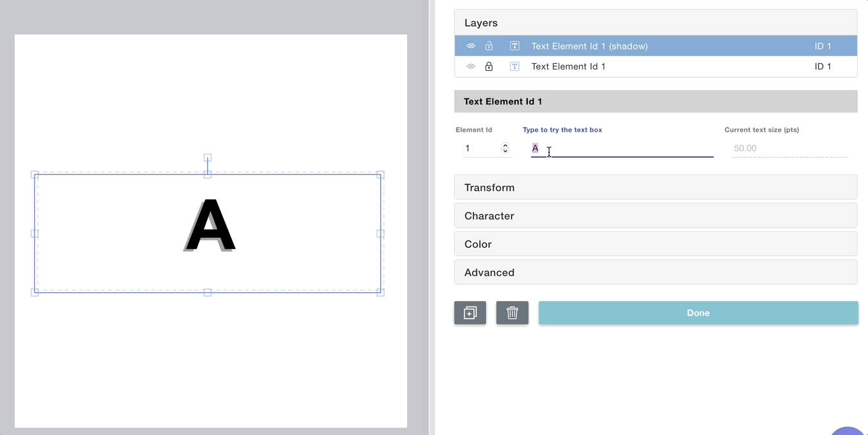Expand the Character section
Screen dimensions: 868x435
pos(655,216)
